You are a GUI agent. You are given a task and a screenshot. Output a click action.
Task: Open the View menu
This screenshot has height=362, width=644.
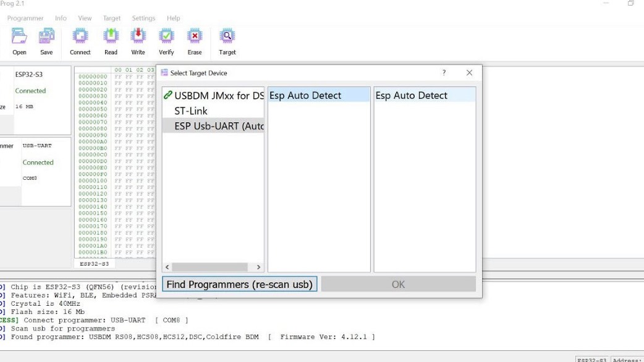coord(85,18)
